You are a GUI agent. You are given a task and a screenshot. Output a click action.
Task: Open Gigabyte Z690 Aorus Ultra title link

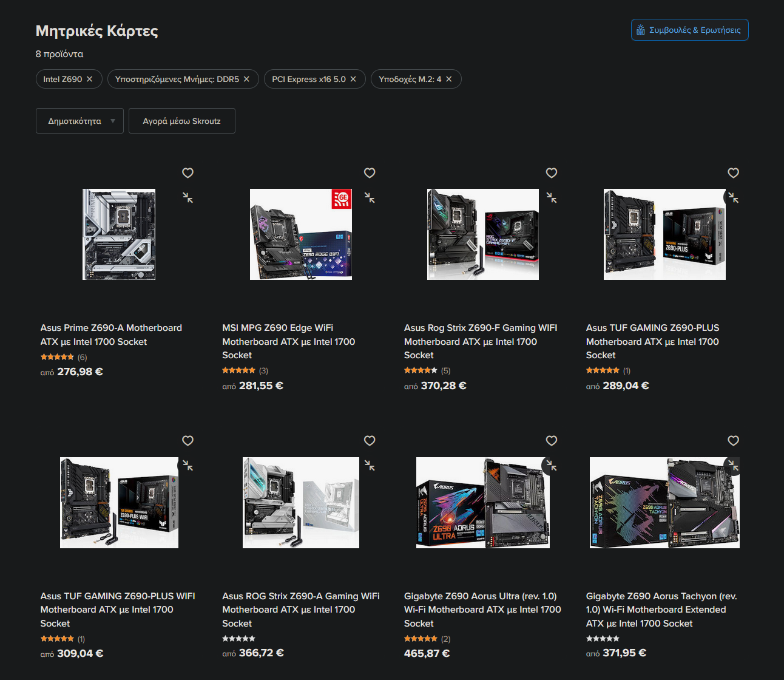[482, 610]
